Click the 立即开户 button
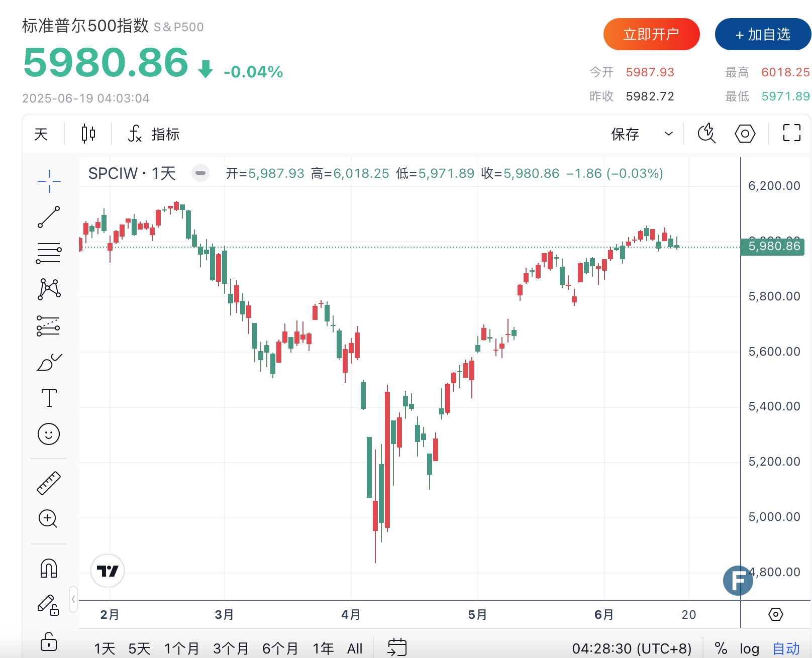The width and height of the screenshot is (812, 658). 651,34
